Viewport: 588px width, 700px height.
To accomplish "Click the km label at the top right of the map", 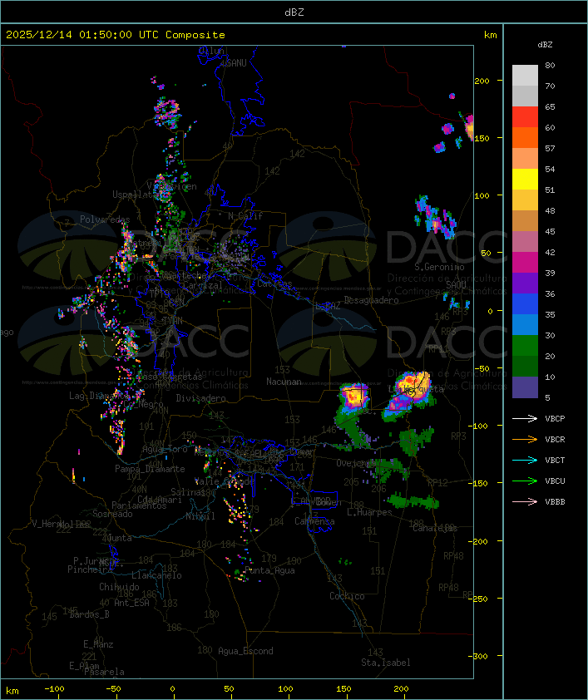I will [x=490, y=35].
